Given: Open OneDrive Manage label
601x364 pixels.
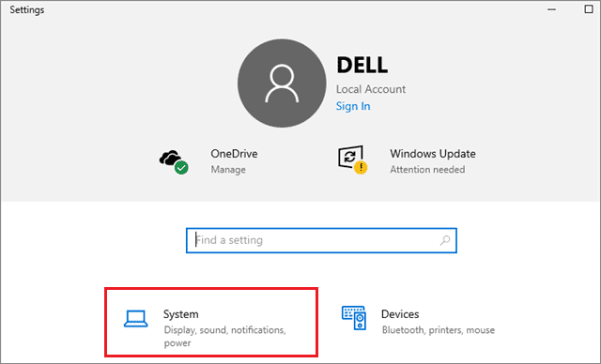Looking at the screenshot, I should click(228, 170).
